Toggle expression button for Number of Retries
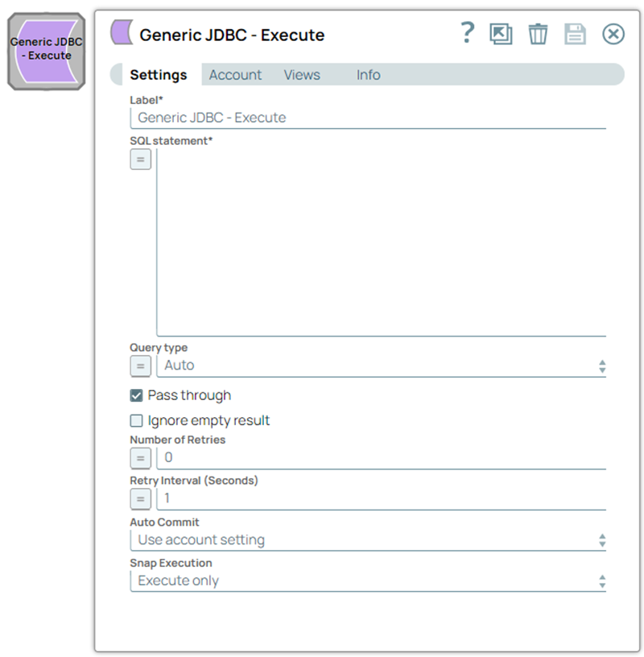The image size is (644, 657). [140, 459]
